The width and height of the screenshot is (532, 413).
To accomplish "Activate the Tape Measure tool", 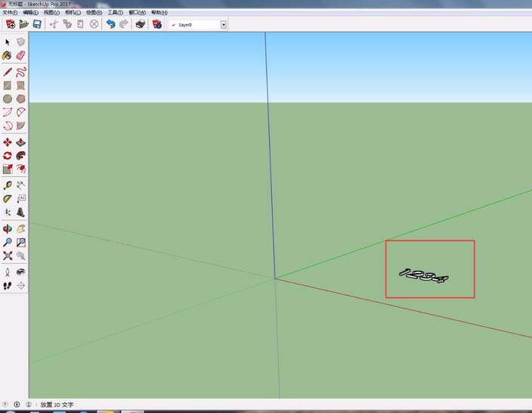I will point(8,185).
